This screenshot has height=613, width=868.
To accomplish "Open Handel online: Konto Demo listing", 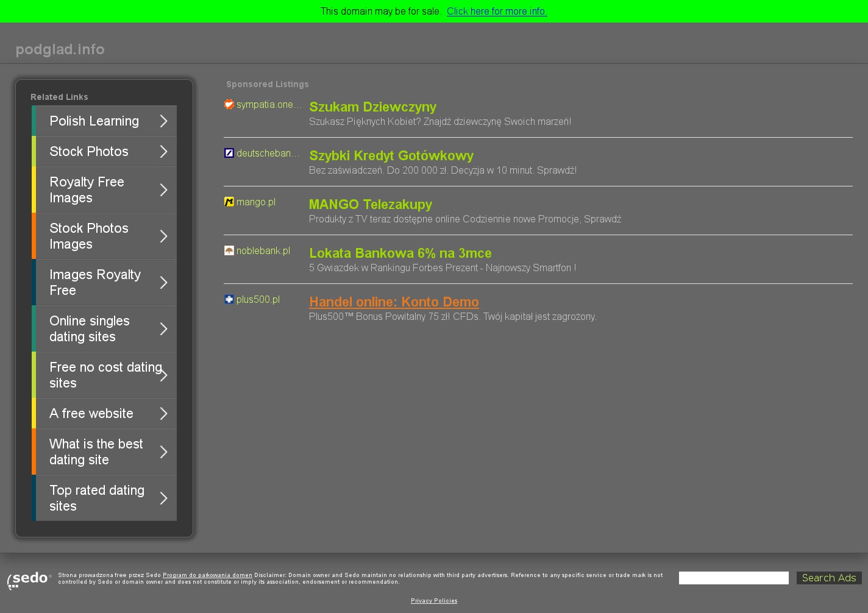I will pos(394,302).
